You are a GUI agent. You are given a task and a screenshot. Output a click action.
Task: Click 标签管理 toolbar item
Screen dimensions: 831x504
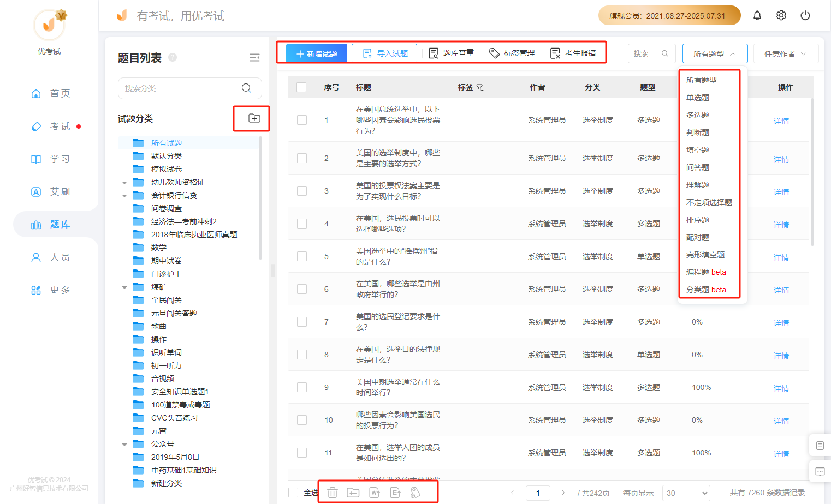tap(512, 53)
